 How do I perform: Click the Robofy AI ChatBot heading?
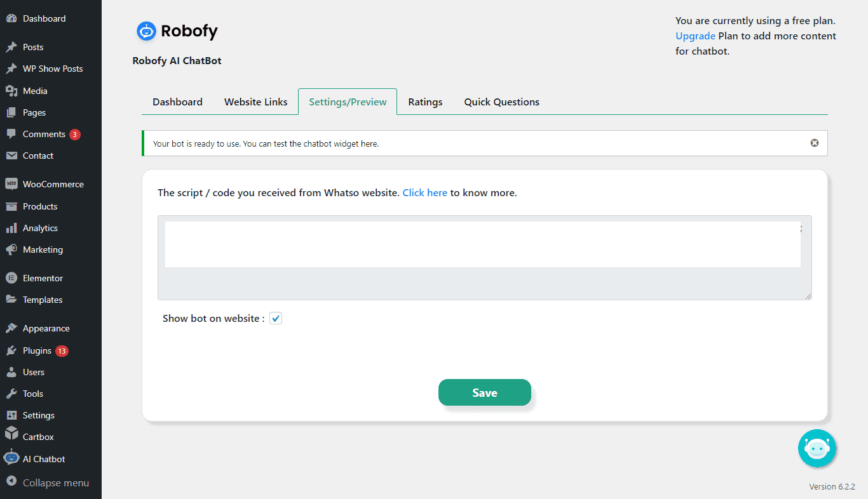(x=177, y=61)
